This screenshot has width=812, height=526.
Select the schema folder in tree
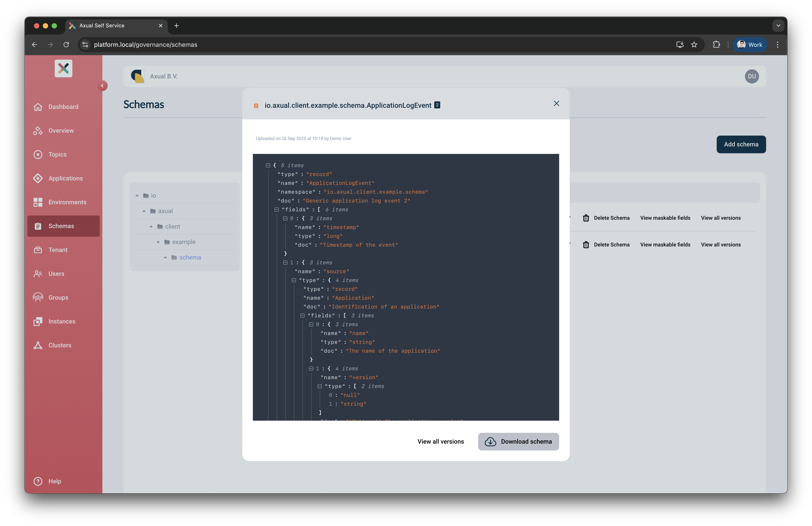190,257
